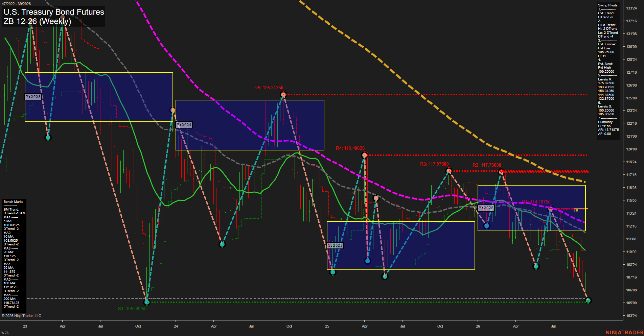Viewport: 644px width, 336px height.
Task: Click the R5: 125.31250 resistance label
Action: (x=269, y=88)
